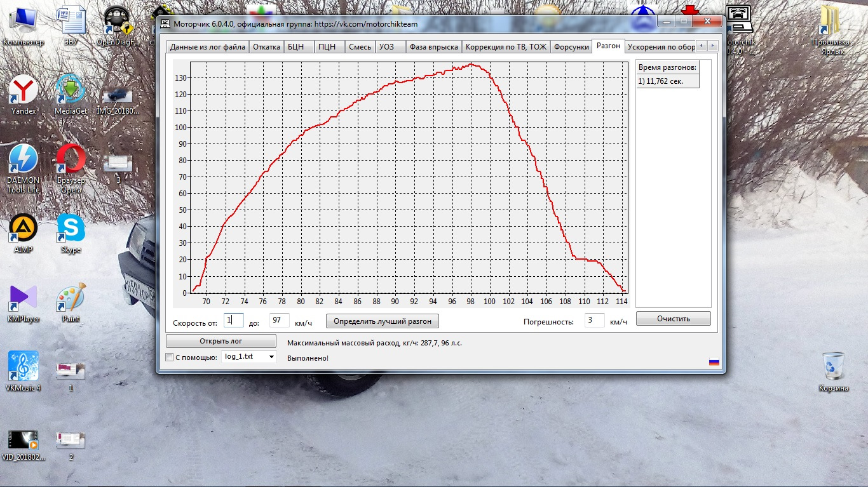Click the Очистить button
Image resolution: width=868 pixels, height=487 pixels.
[674, 319]
